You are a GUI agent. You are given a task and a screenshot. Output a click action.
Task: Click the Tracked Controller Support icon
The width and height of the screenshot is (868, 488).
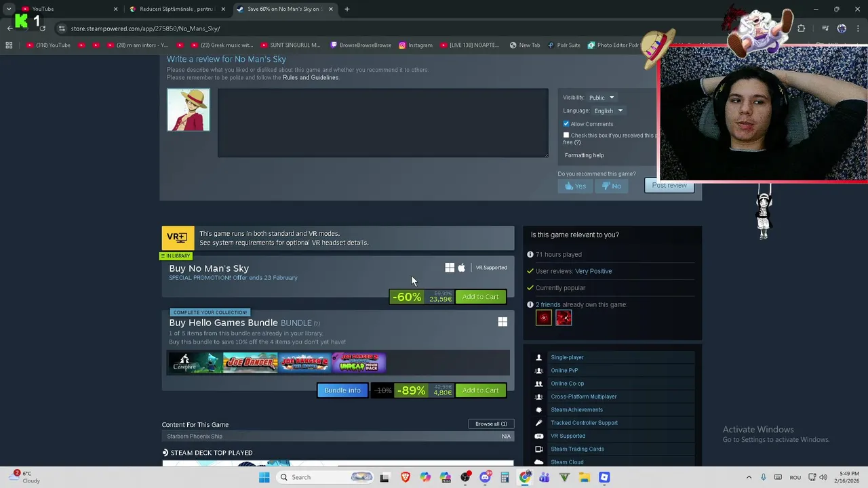coord(539,423)
